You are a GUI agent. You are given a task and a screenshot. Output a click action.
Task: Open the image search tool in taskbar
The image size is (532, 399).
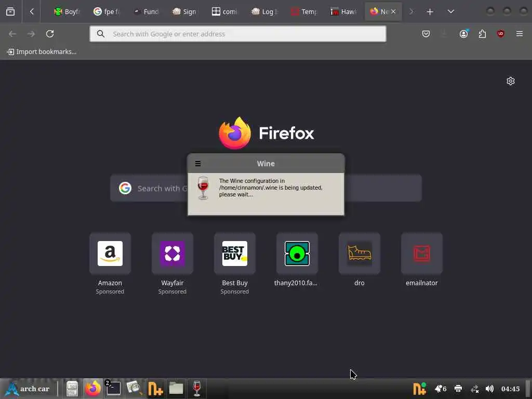[134, 389]
